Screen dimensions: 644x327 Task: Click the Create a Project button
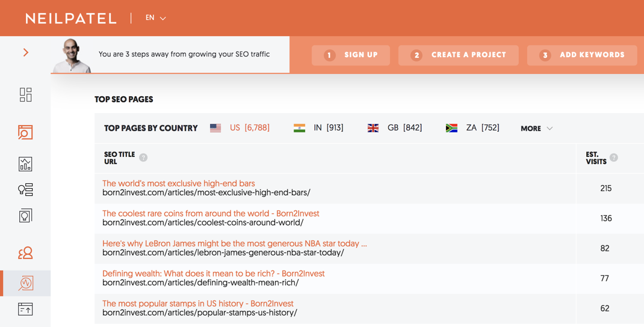coord(459,55)
